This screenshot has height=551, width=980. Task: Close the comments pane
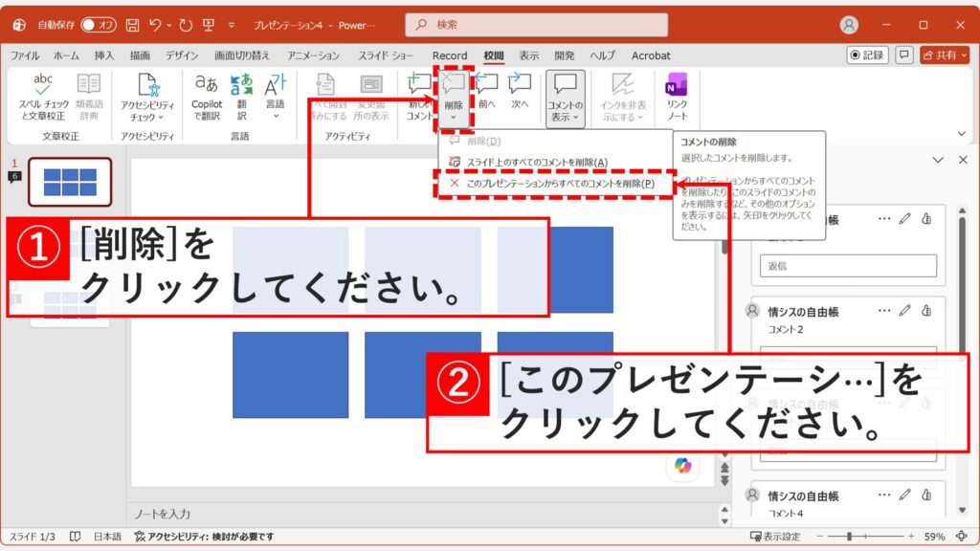tap(963, 160)
